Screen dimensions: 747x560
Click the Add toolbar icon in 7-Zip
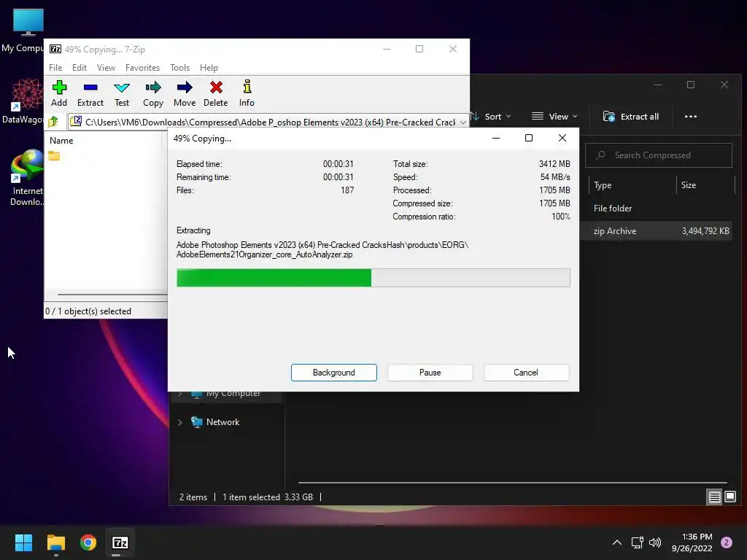[x=59, y=93]
